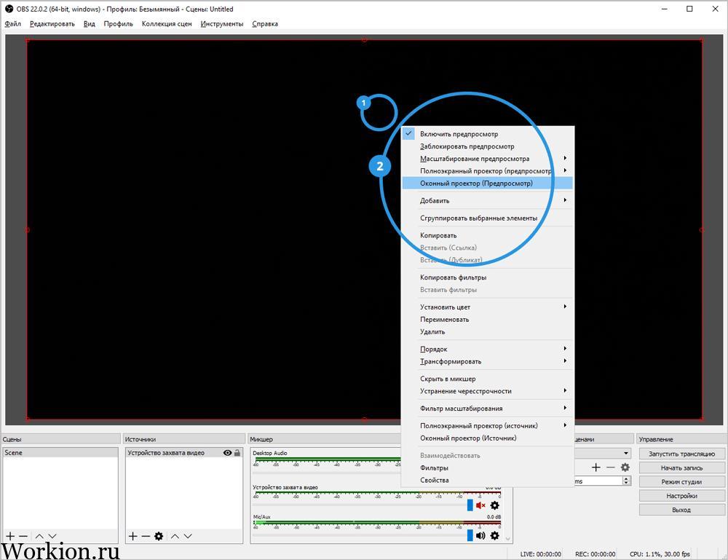Expand Устранение чересстрочности submenu

tap(488, 391)
